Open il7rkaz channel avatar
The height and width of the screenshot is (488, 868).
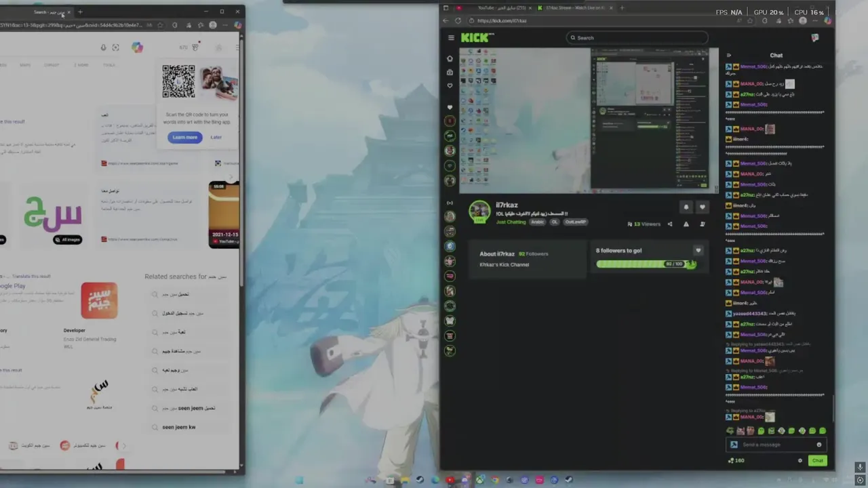pyautogui.click(x=479, y=212)
